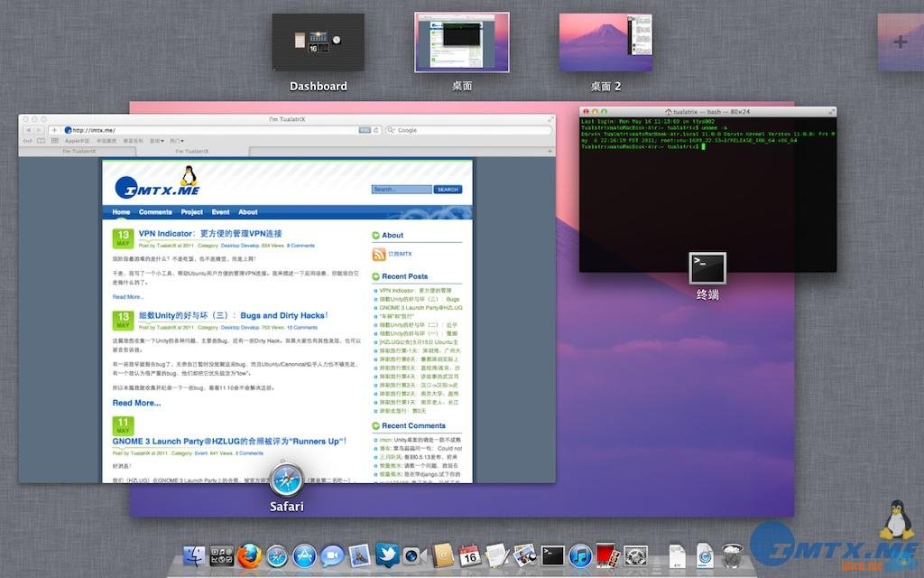Open Finder from the Dock
Image resolution: width=924 pixels, height=578 pixels.
(x=194, y=555)
